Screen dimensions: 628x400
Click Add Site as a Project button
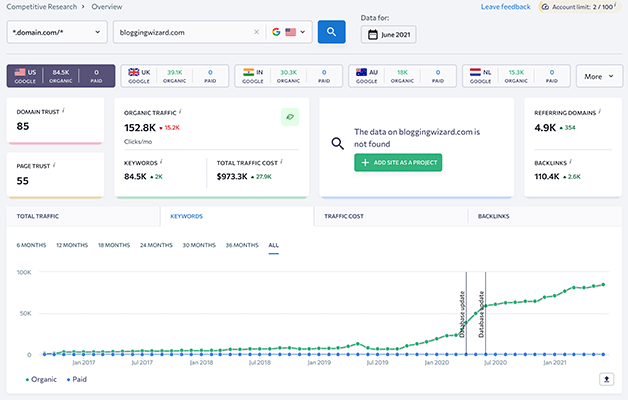(x=397, y=162)
